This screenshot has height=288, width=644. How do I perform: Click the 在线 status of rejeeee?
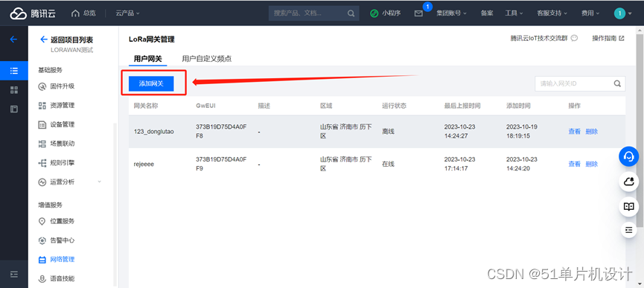click(x=388, y=164)
